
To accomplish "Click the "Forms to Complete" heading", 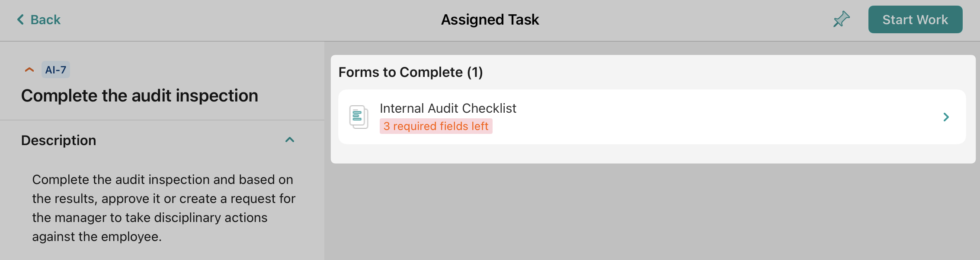I will coord(400,72).
